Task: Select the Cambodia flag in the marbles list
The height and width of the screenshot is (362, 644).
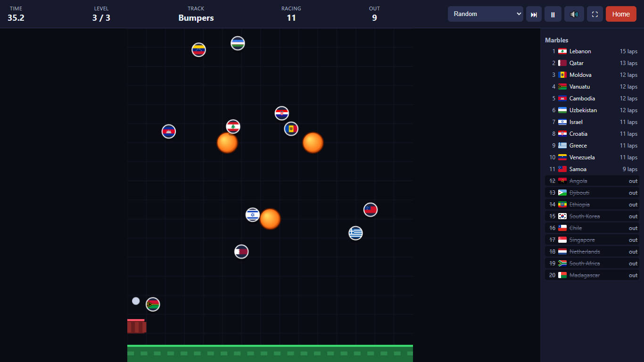Action: click(x=562, y=99)
